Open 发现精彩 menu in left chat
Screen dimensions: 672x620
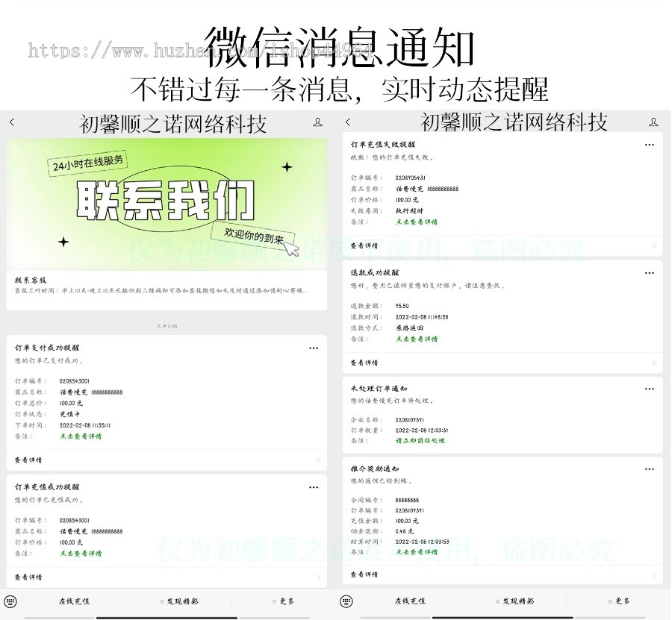click(x=179, y=601)
